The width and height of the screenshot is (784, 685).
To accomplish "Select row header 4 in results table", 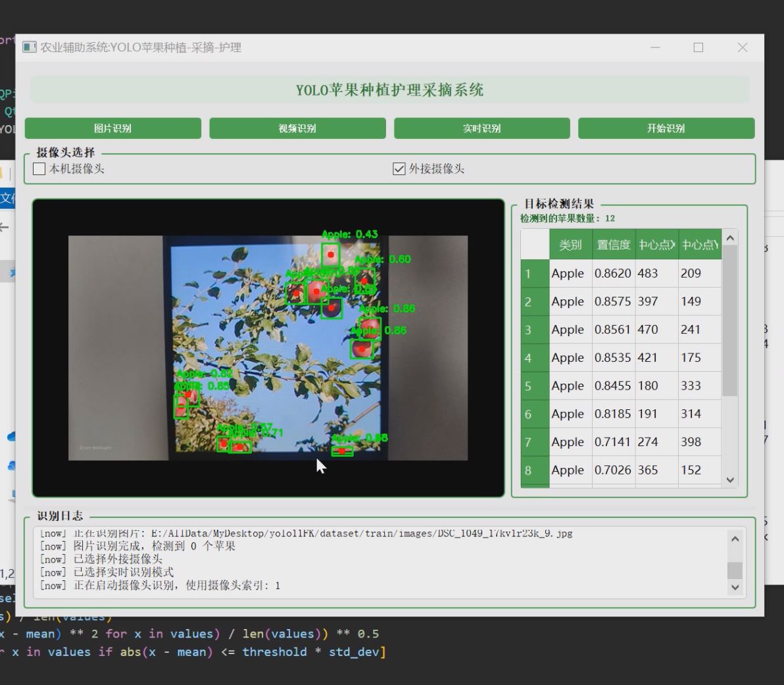I will (535, 358).
